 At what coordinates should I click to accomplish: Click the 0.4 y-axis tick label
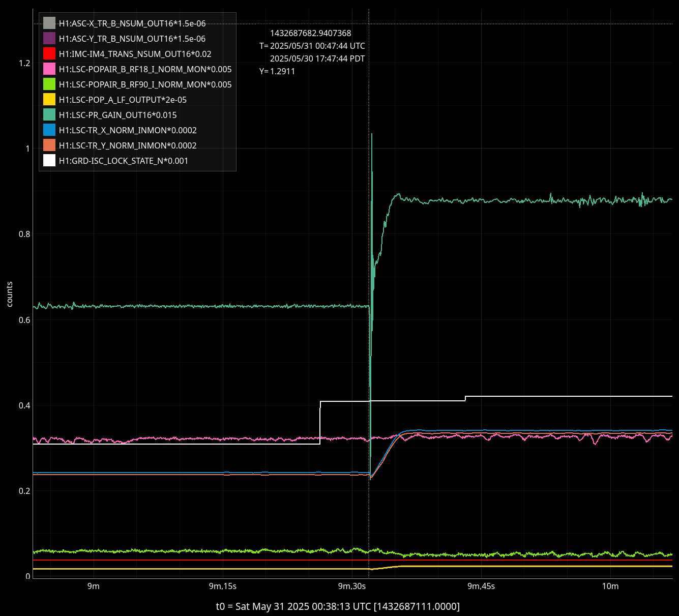[x=24, y=405]
